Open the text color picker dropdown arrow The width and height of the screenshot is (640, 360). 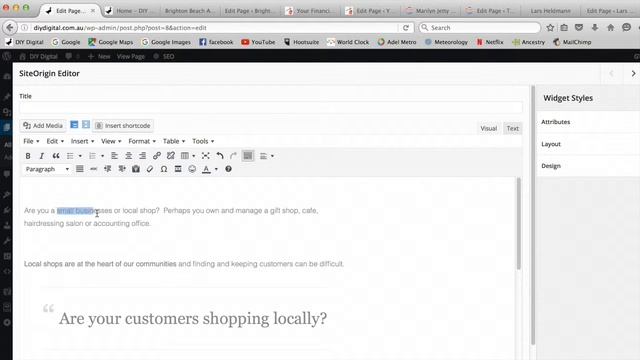[216, 169]
